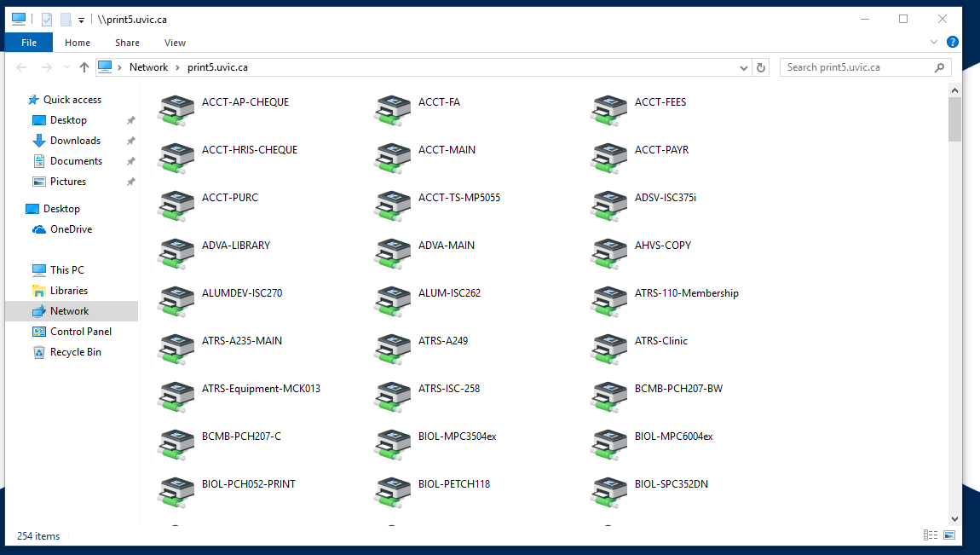Select the BCMB-PCH207-C printer icon
Viewport: 980px width, 555px height.
176,444
